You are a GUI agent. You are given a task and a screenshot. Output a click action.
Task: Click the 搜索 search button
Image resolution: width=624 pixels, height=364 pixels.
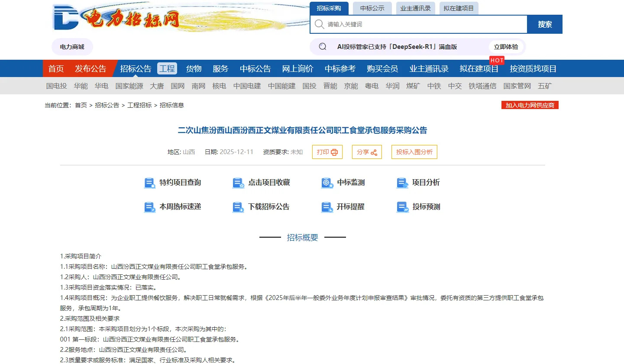544,24
